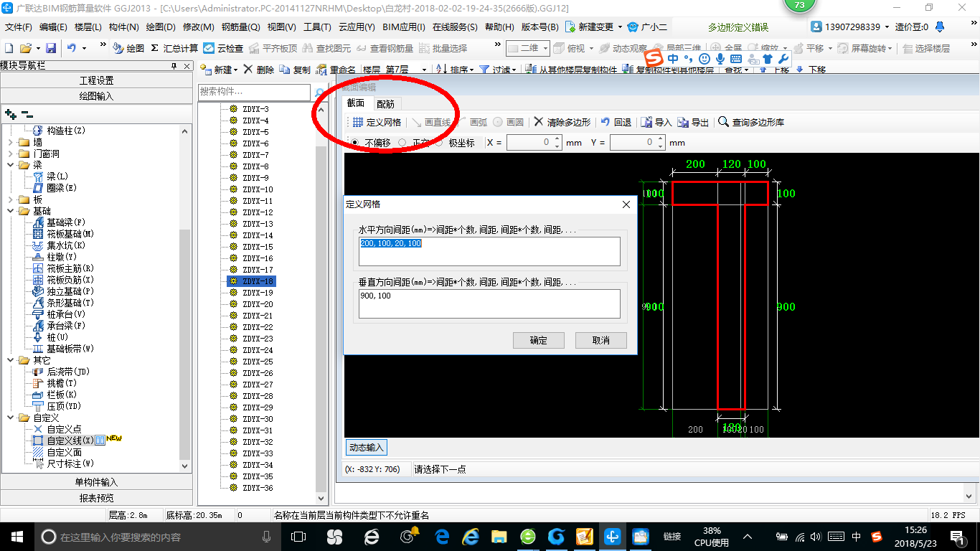
Task: Select the 极坐标 radio button
Action: [440, 143]
